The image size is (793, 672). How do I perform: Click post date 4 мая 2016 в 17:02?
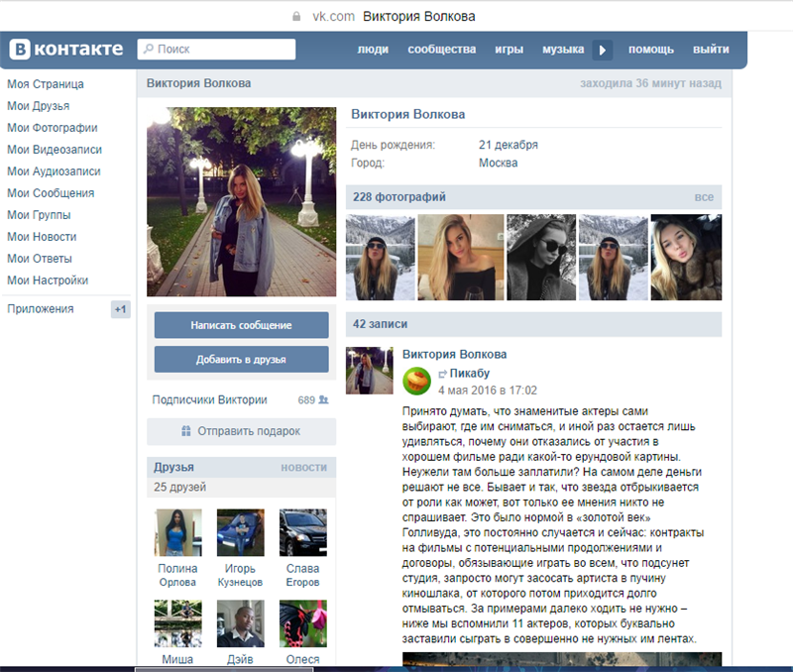point(487,391)
